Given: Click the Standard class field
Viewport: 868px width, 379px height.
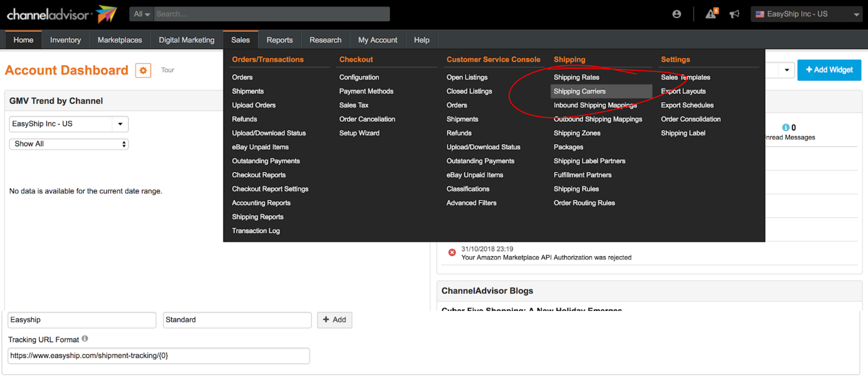Looking at the screenshot, I should point(237,320).
